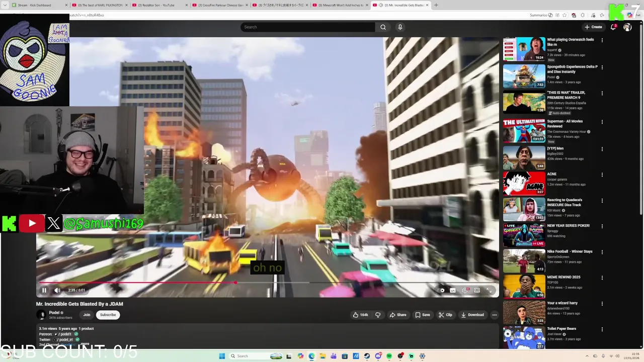Toggle subtitles/closed captions in player
644x362 pixels.
pos(453,290)
